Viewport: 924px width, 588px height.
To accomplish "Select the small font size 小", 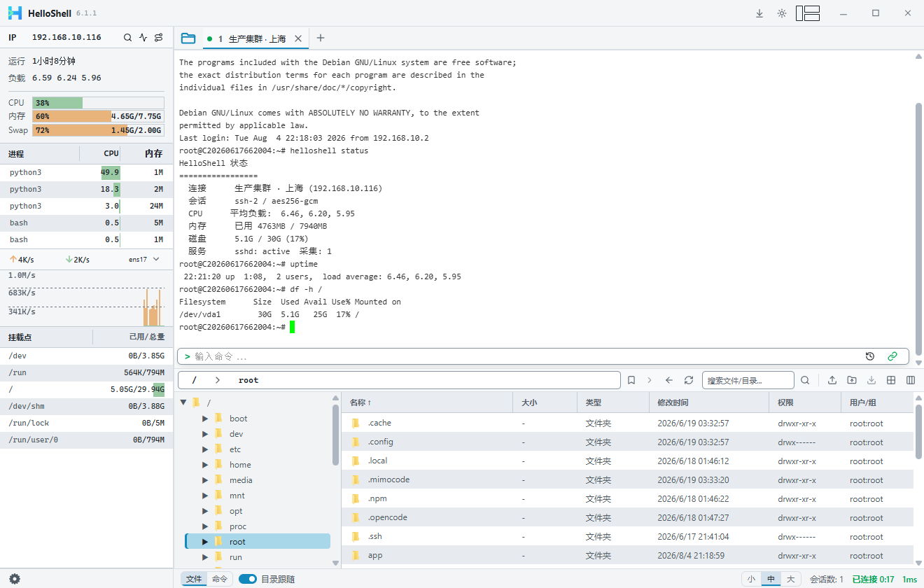I will pyautogui.click(x=751, y=579).
